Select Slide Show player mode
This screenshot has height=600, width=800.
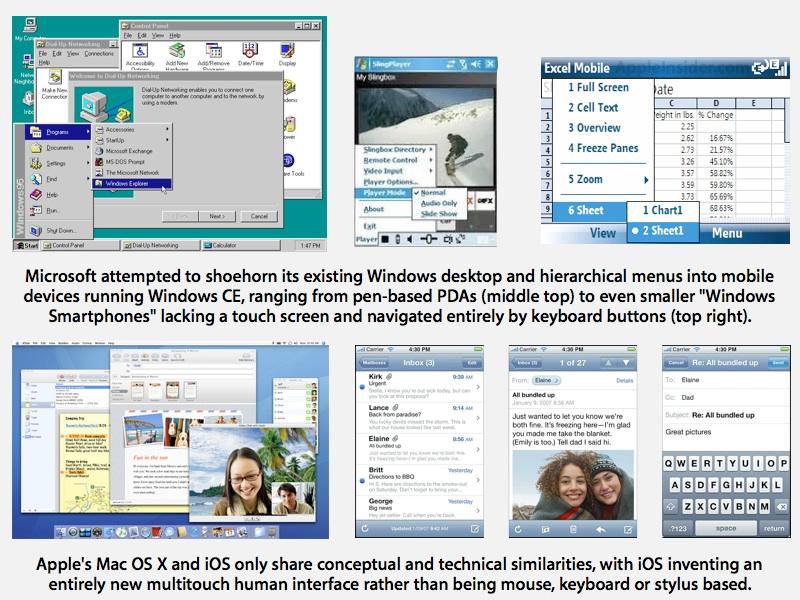click(x=439, y=214)
